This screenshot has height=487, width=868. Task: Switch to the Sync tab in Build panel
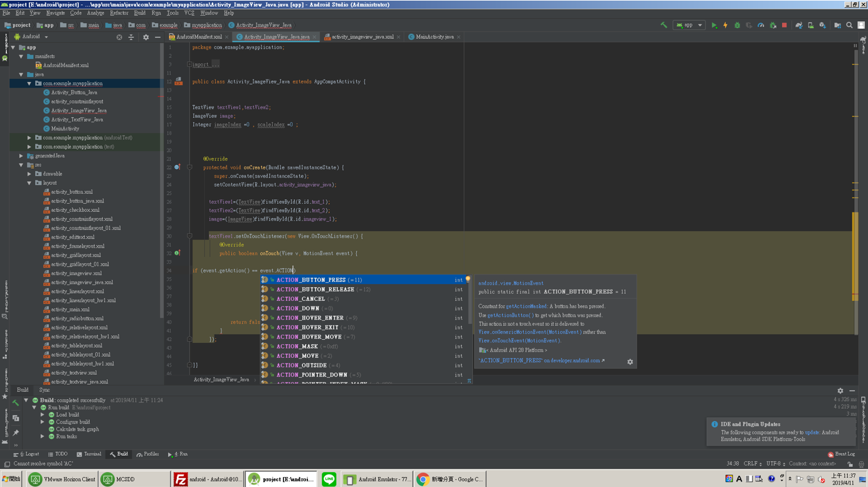point(45,390)
